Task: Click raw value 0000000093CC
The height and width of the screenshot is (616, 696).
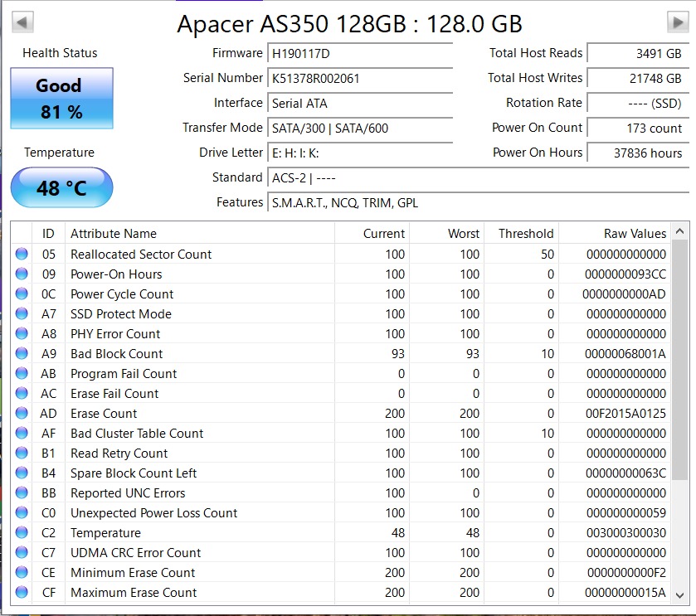Action: tap(625, 274)
